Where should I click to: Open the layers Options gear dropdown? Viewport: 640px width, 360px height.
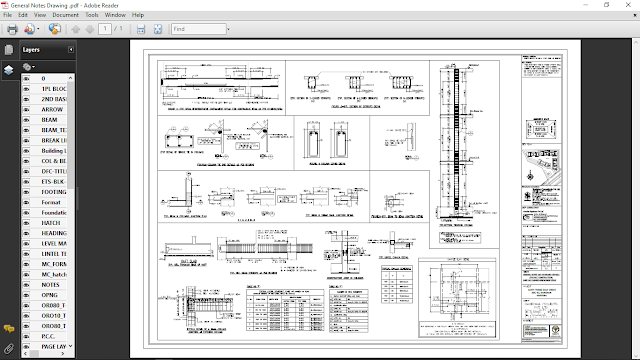click(29, 67)
